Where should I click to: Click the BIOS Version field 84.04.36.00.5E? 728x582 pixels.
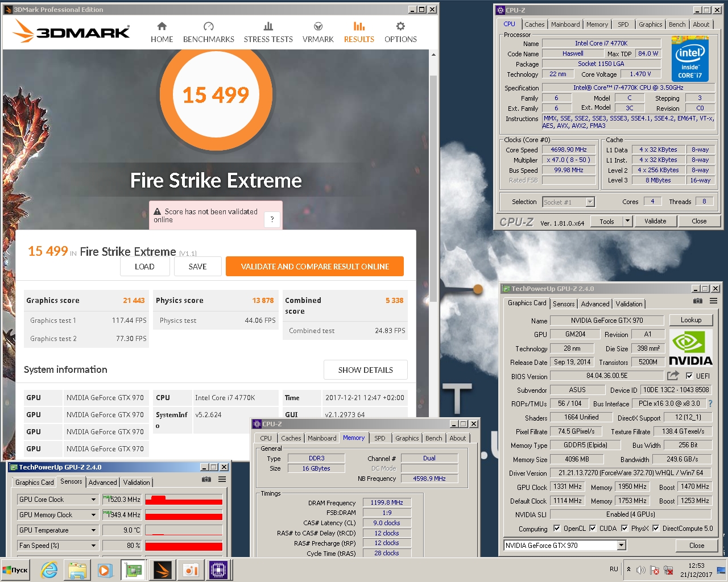607,376
